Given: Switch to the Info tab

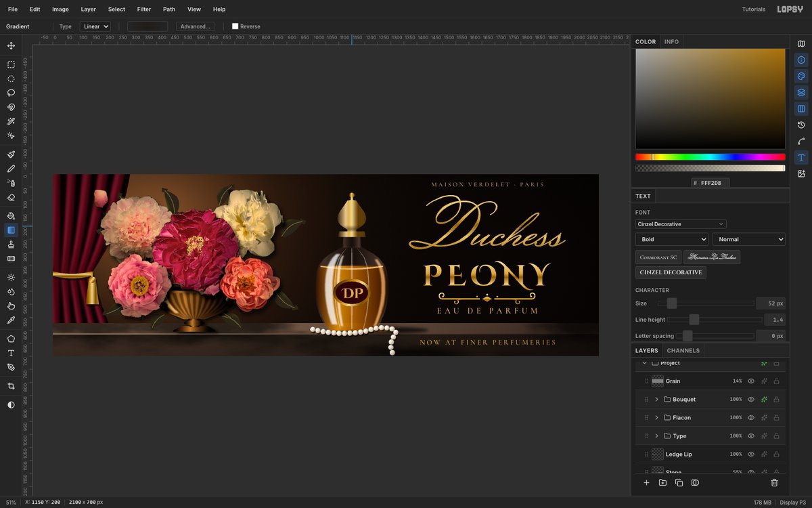Looking at the screenshot, I should 671,42.
